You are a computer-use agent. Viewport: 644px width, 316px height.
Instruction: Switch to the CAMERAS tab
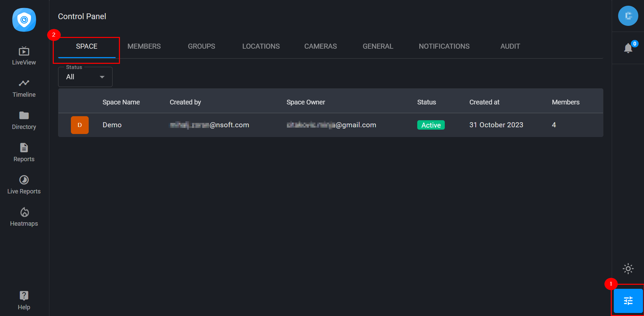click(320, 46)
